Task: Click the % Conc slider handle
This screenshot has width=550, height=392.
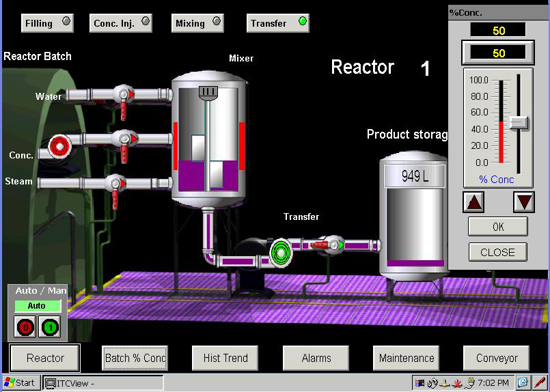Action: [x=519, y=123]
